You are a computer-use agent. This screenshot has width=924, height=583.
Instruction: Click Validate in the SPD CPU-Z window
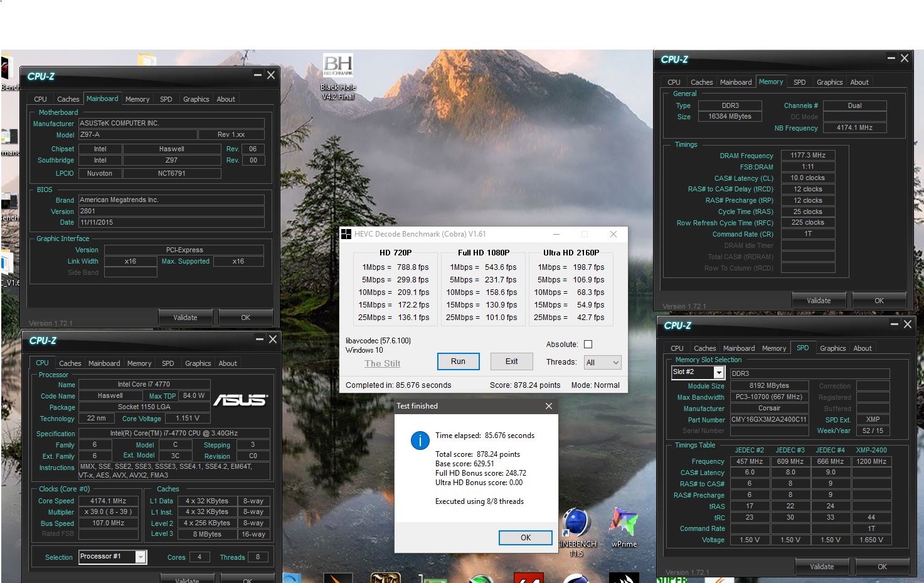point(822,567)
